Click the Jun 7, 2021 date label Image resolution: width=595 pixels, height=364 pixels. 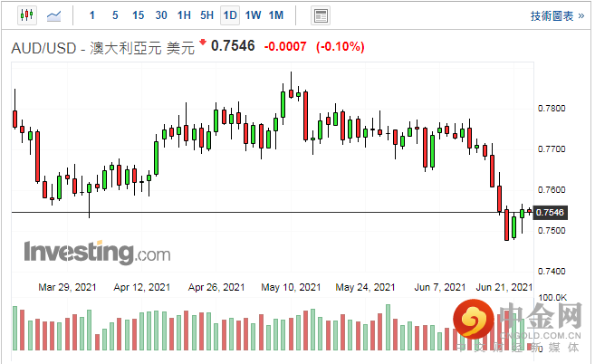tap(440, 287)
